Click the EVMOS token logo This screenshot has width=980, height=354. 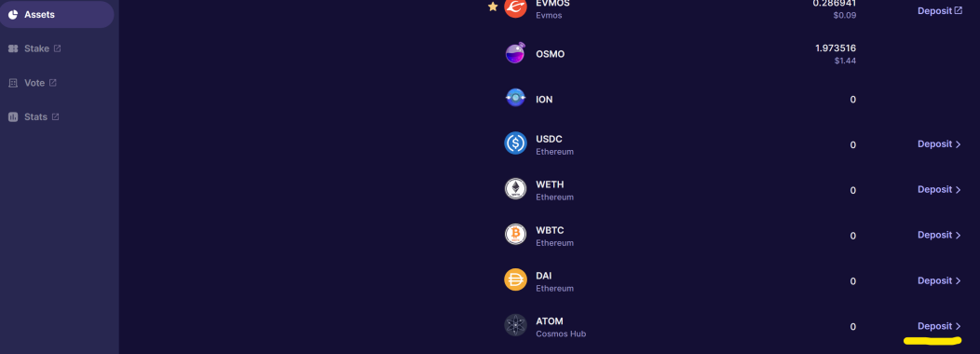point(516,7)
